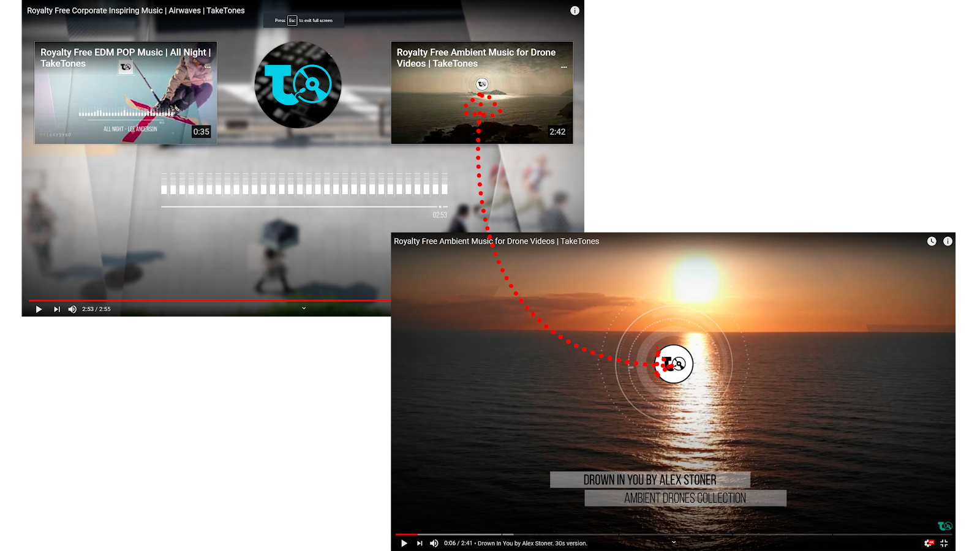Screen dimensions: 980x551
Task: Open settings gear in Ambient Drone player
Action: point(929,543)
